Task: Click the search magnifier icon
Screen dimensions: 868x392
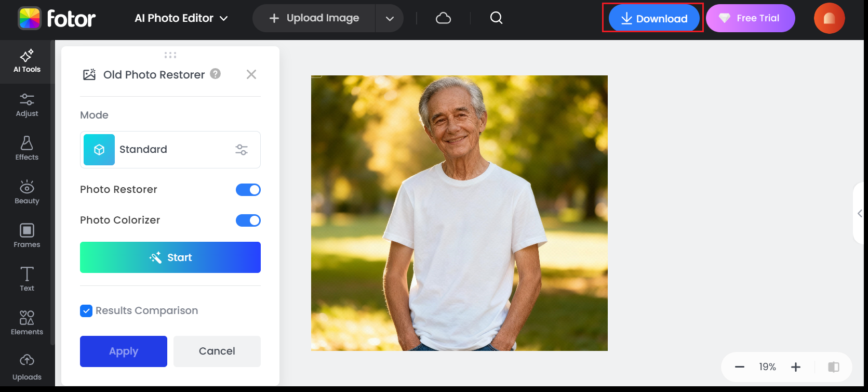Action: click(x=496, y=18)
